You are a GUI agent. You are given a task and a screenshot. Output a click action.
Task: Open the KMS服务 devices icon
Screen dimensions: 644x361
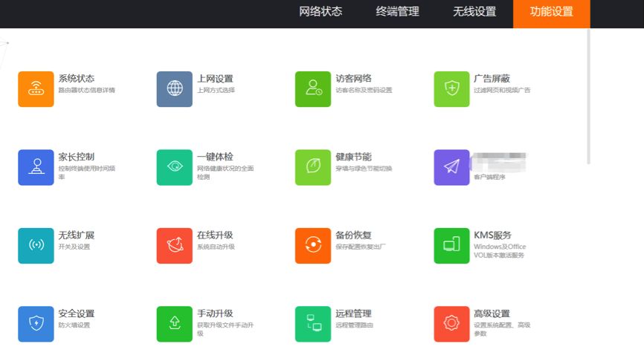(451, 246)
